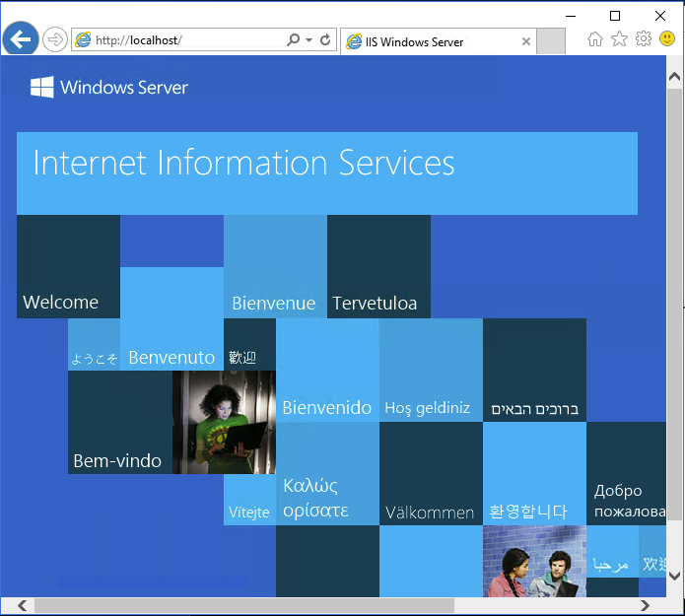Open the Tools gear menu
Screen dimensions: 685x616
click(643, 38)
